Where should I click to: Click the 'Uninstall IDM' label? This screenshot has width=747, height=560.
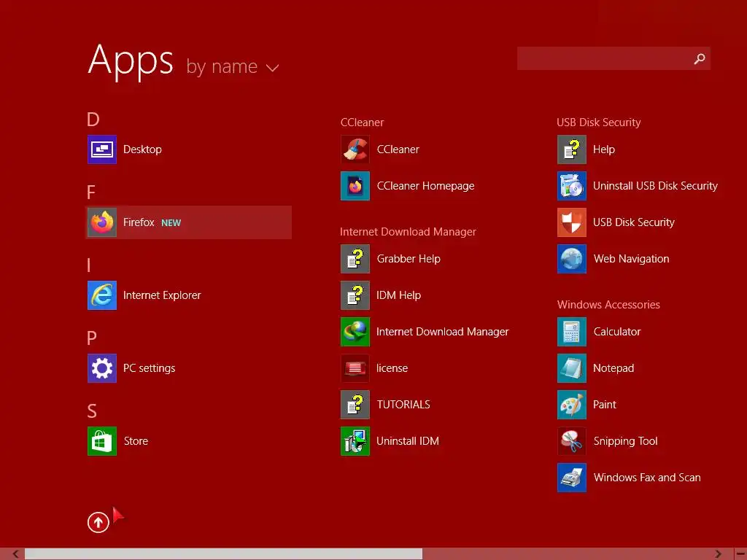coord(408,441)
